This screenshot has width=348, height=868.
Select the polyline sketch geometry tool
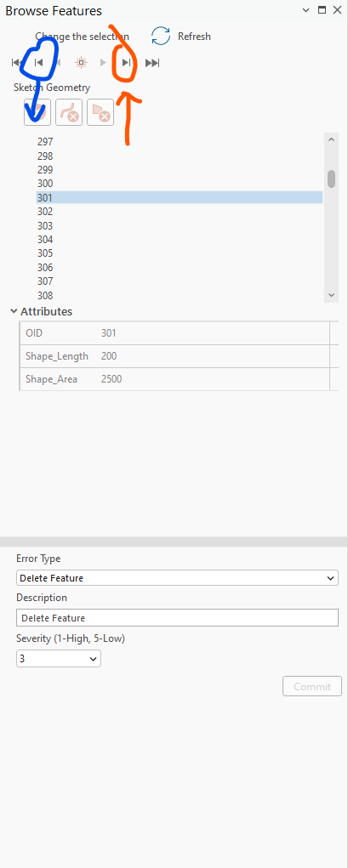click(x=69, y=112)
